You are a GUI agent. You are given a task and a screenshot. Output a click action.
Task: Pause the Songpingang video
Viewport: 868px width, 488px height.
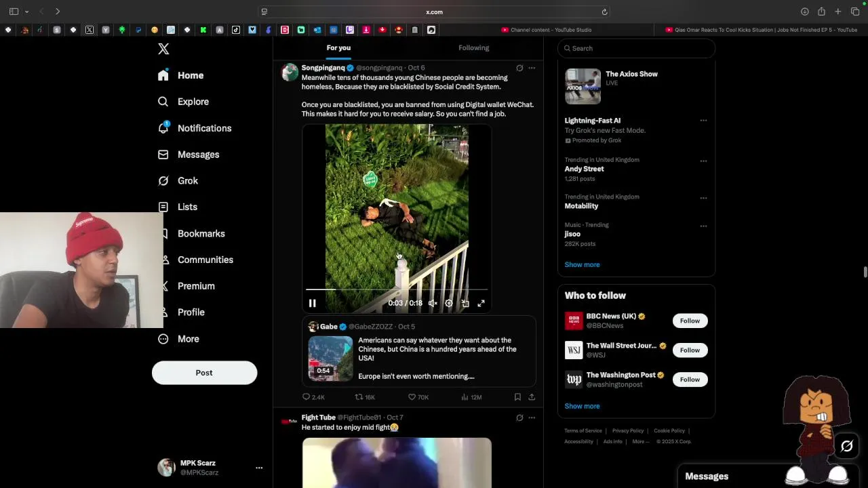click(313, 304)
